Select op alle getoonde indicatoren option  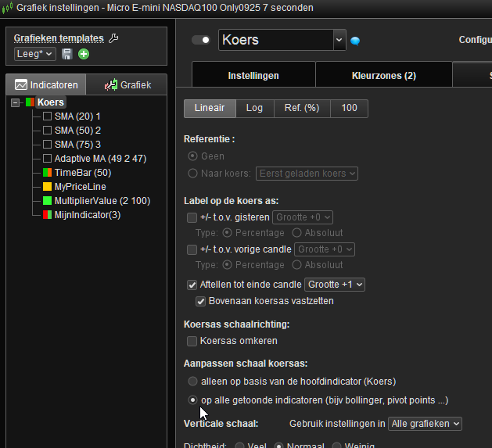tap(192, 400)
